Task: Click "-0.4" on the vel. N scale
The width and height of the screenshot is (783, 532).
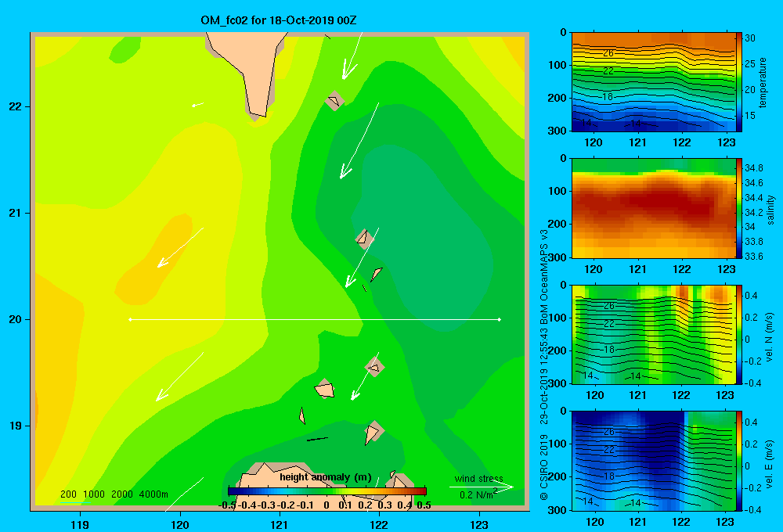Action: coord(753,383)
